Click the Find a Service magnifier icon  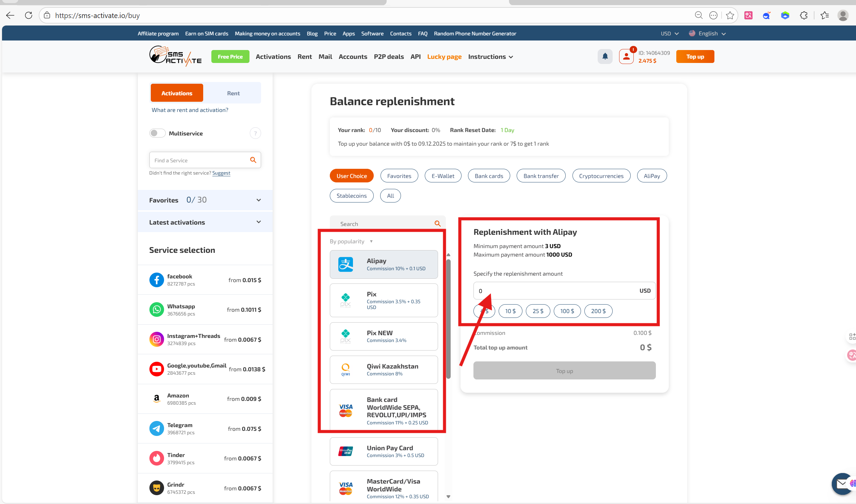click(x=253, y=160)
